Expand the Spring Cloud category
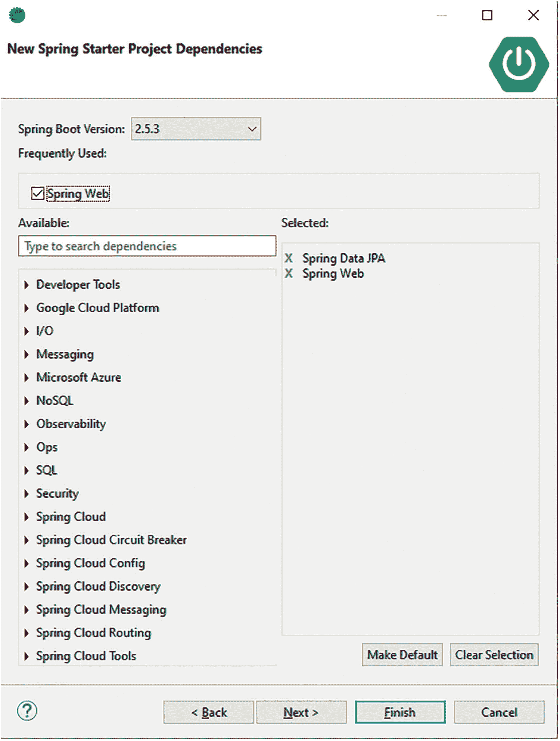 pos(27,517)
